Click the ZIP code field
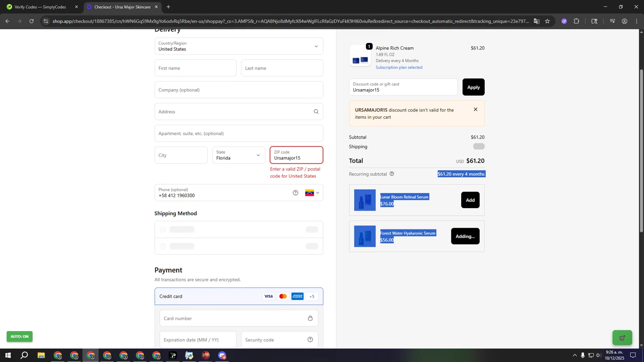The height and width of the screenshot is (362, 644). 296,155
